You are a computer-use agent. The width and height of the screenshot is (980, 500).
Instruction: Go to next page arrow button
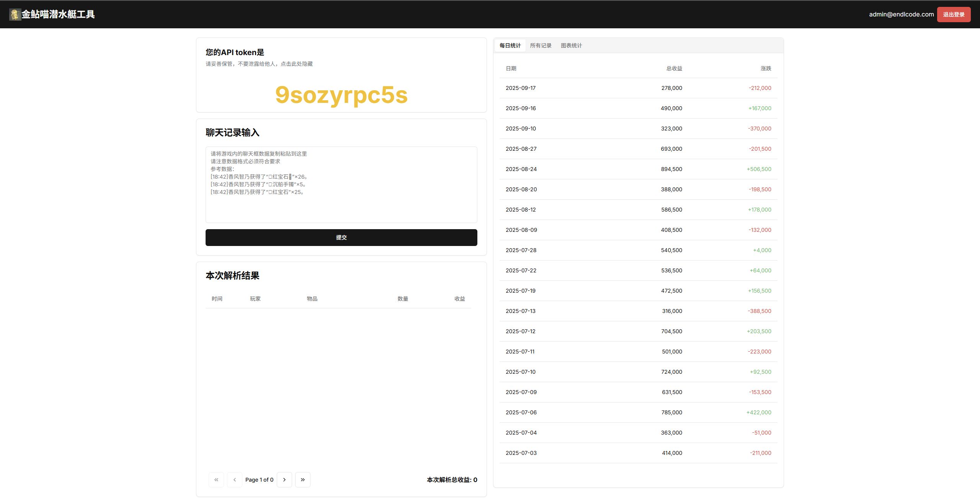click(284, 480)
